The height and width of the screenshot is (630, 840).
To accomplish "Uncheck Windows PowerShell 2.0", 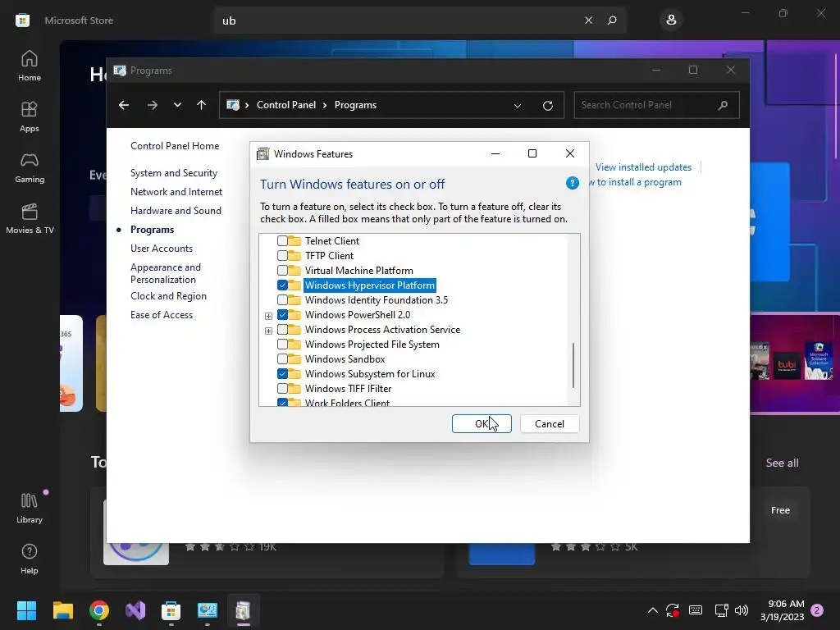I will click(x=282, y=314).
